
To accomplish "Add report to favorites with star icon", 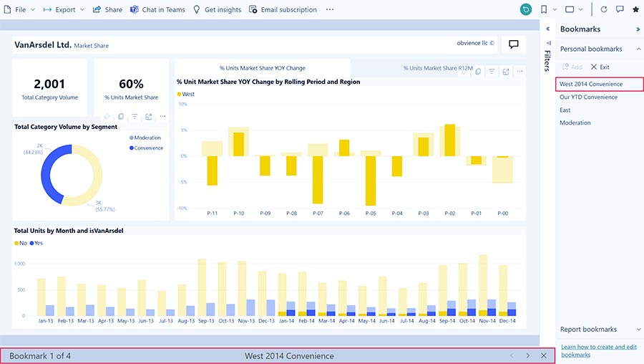I will tap(635, 9).
